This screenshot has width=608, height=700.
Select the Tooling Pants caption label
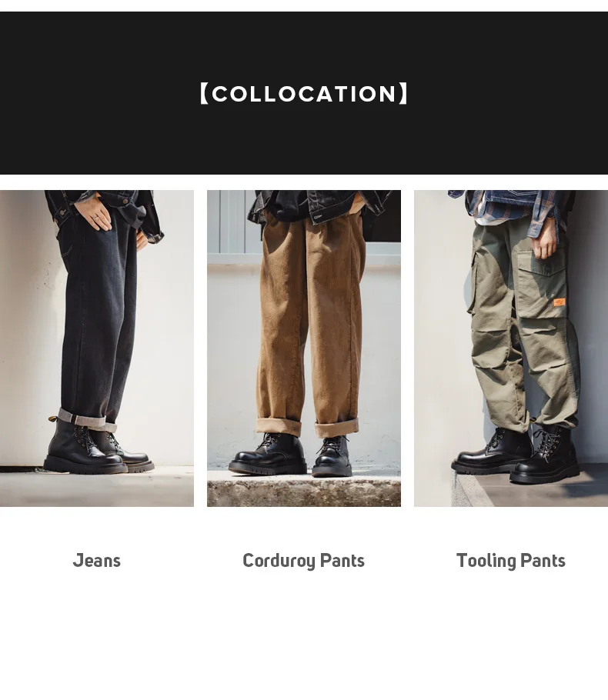pyautogui.click(x=511, y=561)
